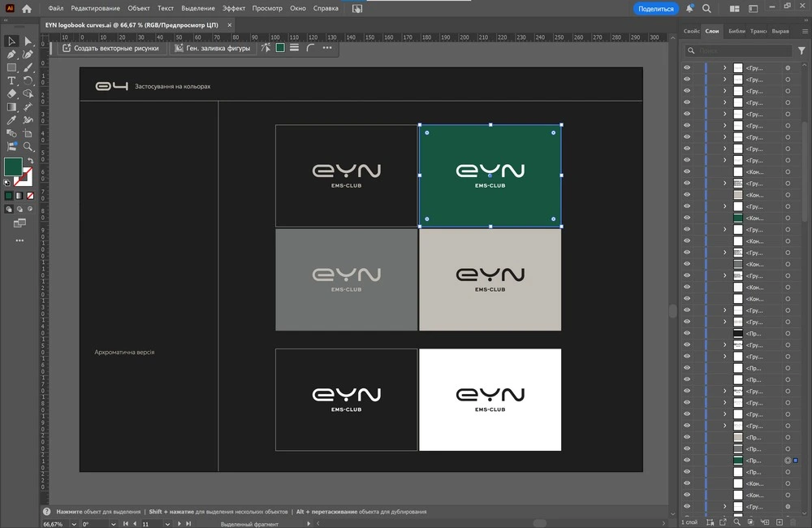Viewport: 812px width, 528px height.
Task: Toggle visibility of the green-thumbnail layer near the top
Action: tap(687, 218)
